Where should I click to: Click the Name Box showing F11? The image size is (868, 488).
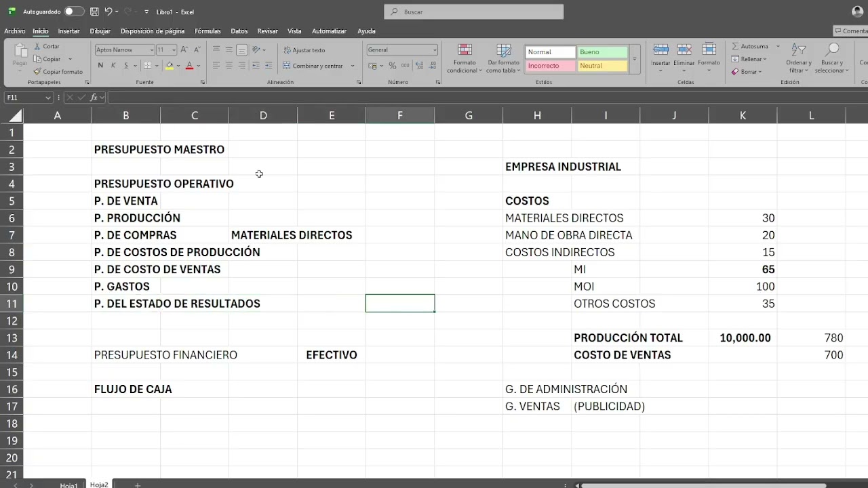(28, 98)
